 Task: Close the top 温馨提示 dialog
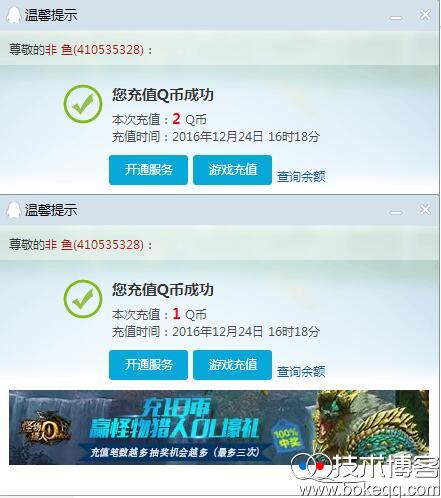[x=425, y=15]
